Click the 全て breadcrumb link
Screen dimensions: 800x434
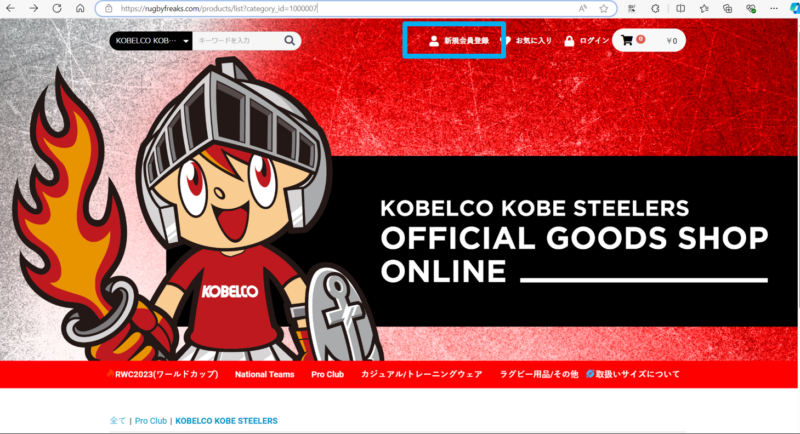point(117,421)
